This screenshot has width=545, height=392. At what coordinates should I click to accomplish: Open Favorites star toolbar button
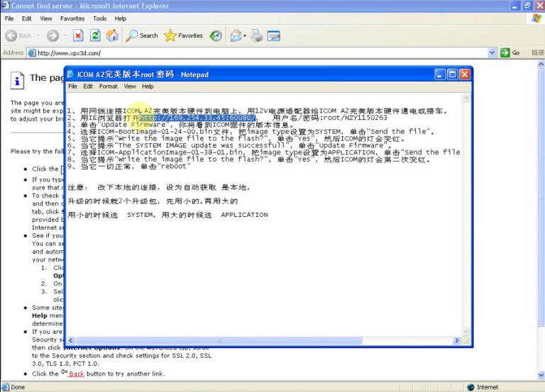tap(183, 35)
